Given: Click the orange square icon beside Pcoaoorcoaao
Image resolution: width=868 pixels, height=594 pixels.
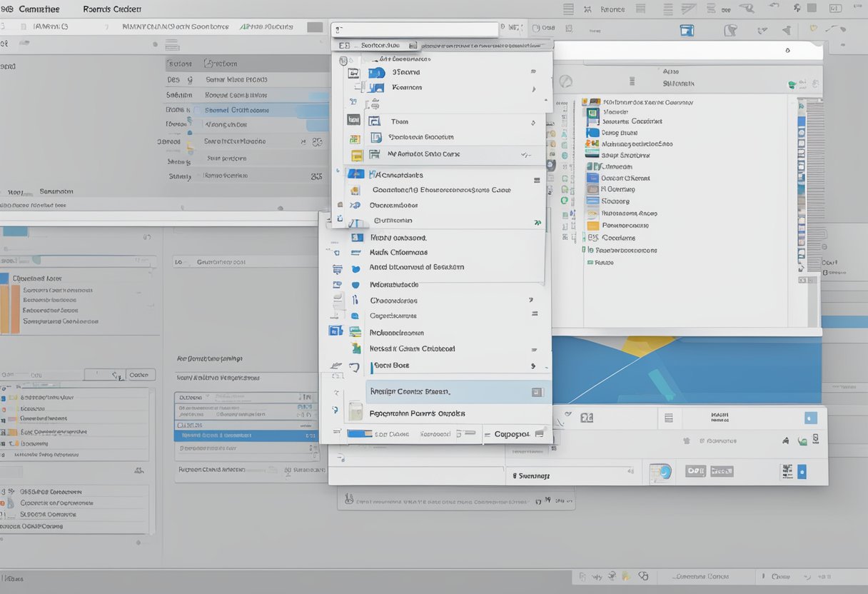Looking at the screenshot, I should coord(592,226).
